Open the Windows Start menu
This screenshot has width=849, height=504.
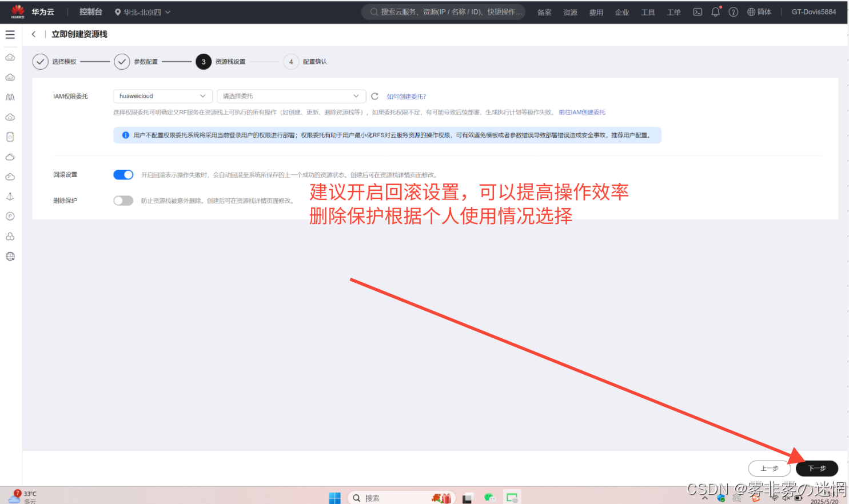[x=335, y=498]
